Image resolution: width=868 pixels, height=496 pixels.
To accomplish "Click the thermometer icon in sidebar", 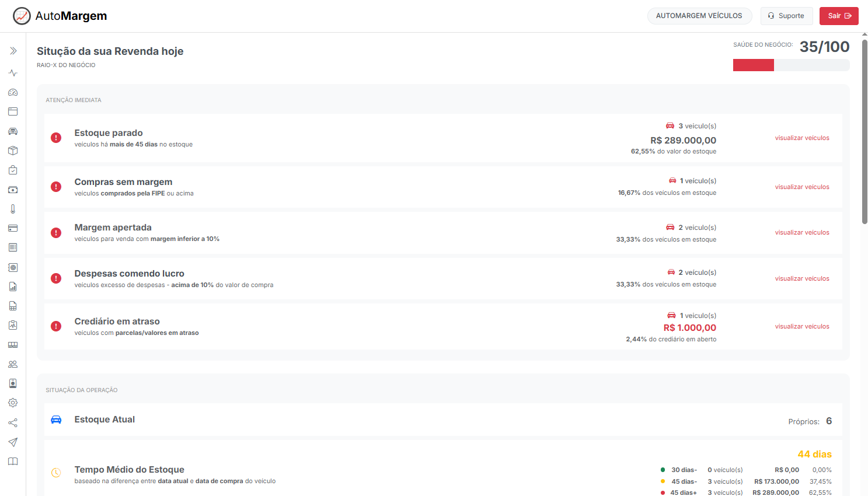I will [x=13, y=209].
